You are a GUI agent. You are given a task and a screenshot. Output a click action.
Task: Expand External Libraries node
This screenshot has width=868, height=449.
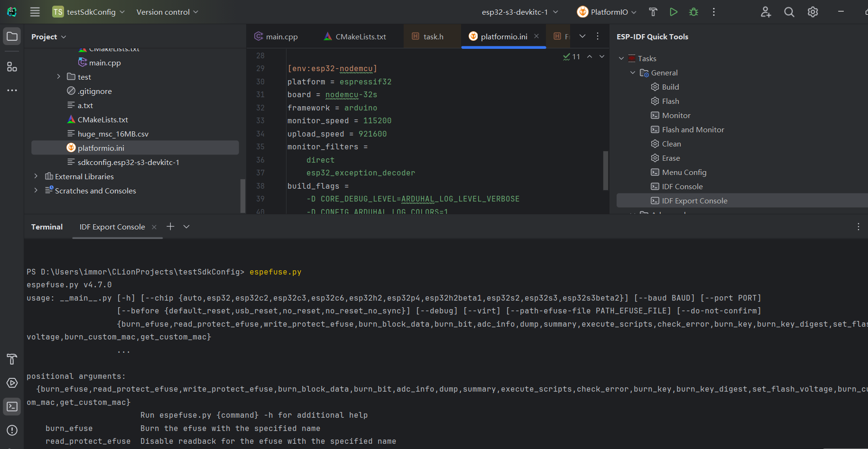pos(36,176)
